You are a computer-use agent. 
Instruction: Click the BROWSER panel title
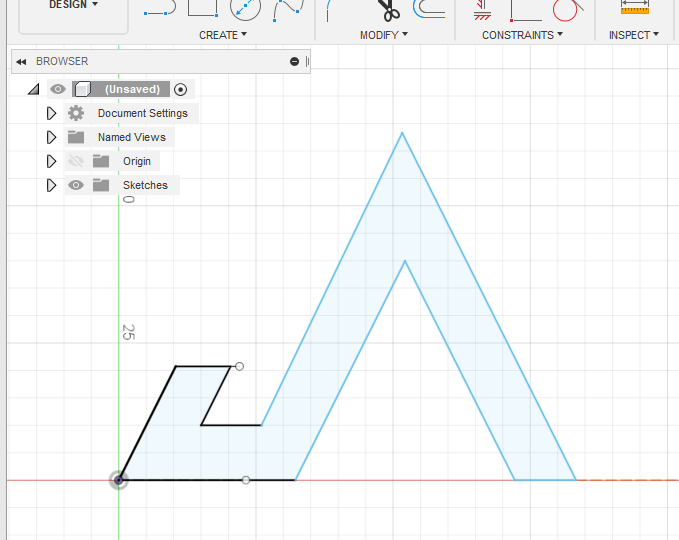(x=62, y=61)
